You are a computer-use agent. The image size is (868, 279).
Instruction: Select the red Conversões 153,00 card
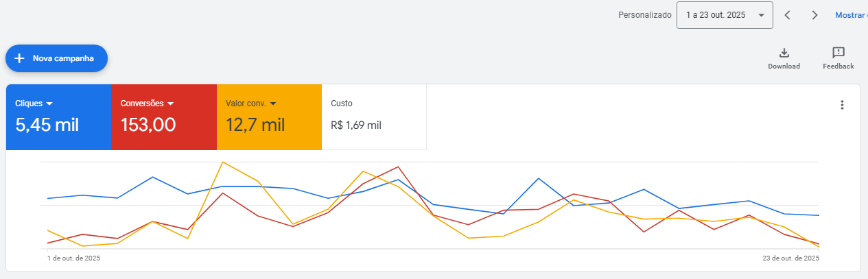164,117
